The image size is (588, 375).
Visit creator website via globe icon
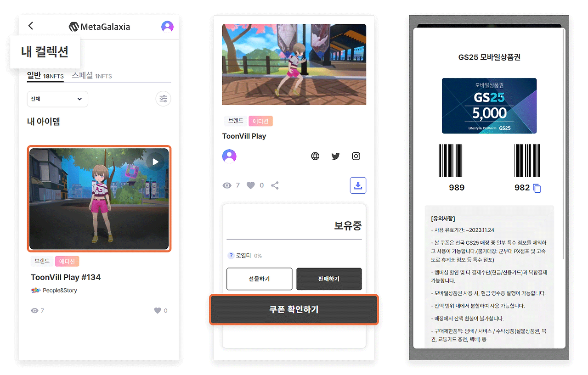click(315, 156)
